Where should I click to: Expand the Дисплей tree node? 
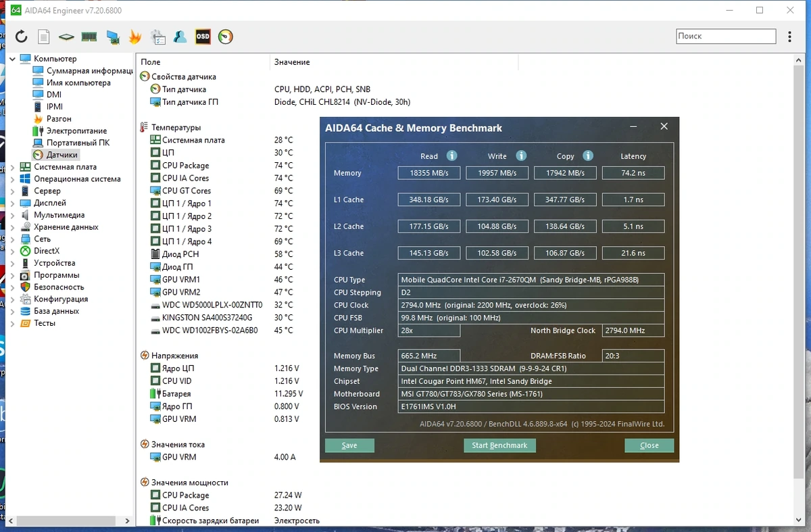click(12, 203)
